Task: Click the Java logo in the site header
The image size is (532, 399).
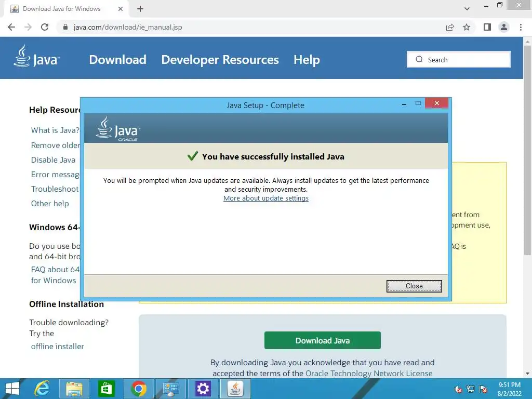Action: [37, 57]
